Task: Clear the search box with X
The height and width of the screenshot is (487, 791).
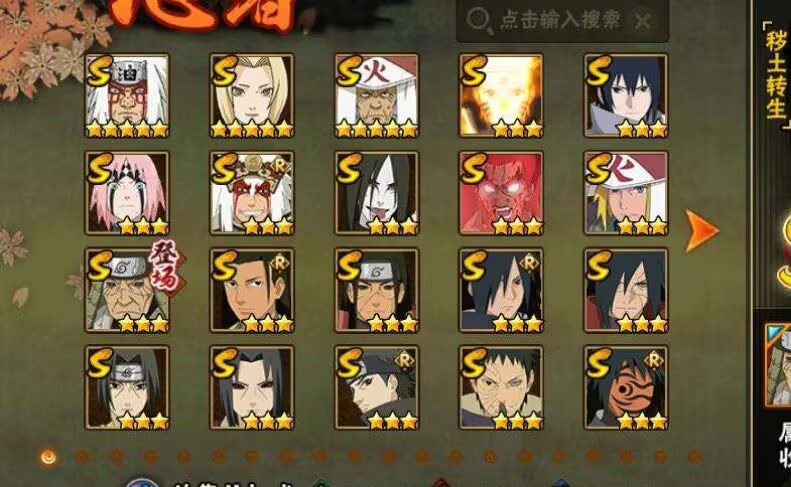Action: pos(643,21)
